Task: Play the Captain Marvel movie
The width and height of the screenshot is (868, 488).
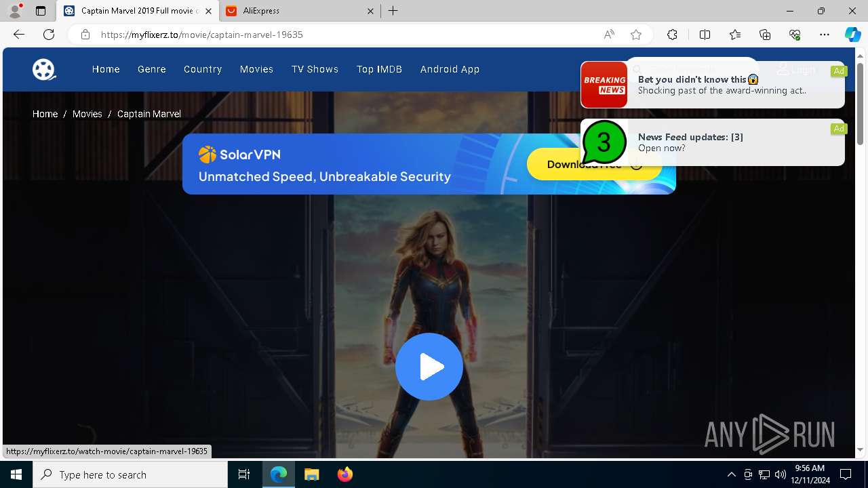Action: [429, 367]
